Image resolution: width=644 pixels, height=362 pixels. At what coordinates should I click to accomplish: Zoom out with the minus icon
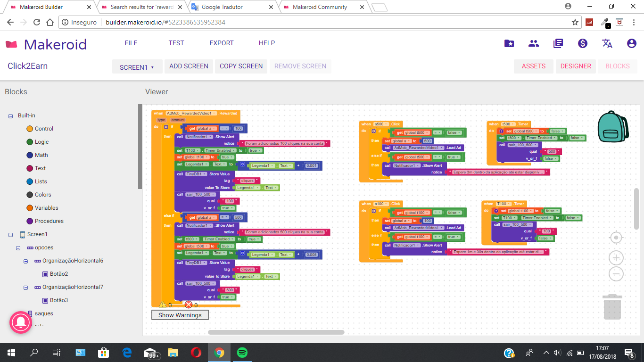click(616, 274)
